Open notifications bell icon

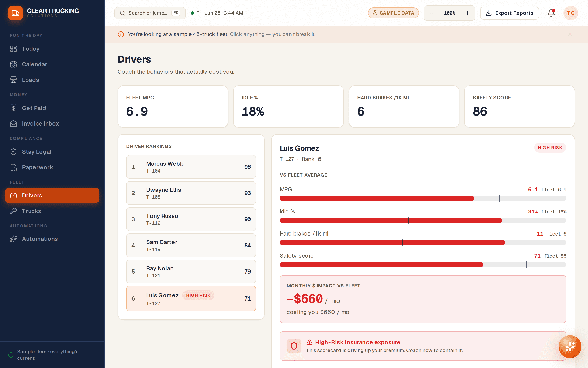[551, 13]
